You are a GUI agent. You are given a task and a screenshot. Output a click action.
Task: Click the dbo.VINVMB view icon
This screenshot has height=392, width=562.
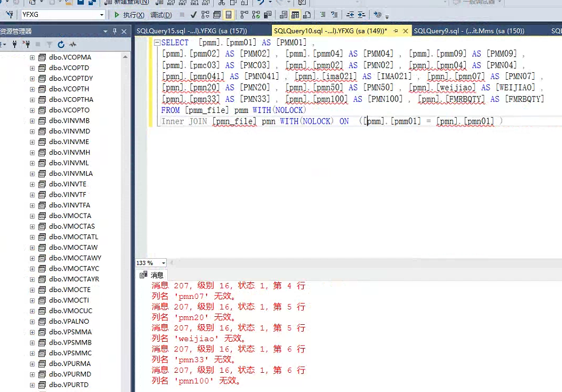[x=42, y=121]
